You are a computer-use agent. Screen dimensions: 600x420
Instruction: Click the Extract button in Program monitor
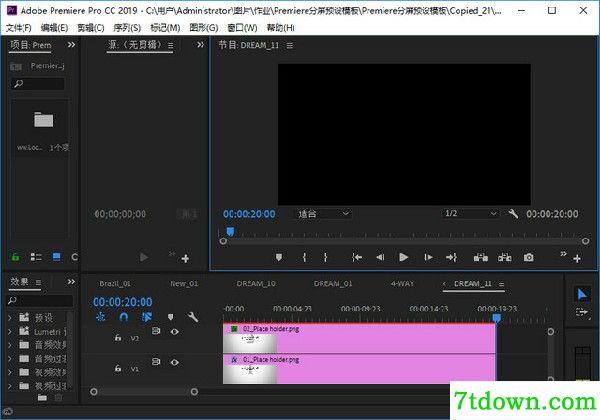tap(505, 257)
